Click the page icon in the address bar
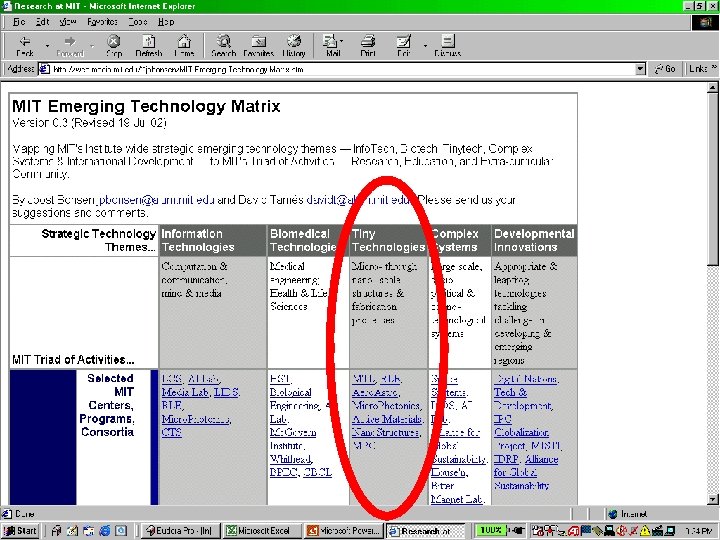This screenshot has width=720, height=540. click(45, 69)
